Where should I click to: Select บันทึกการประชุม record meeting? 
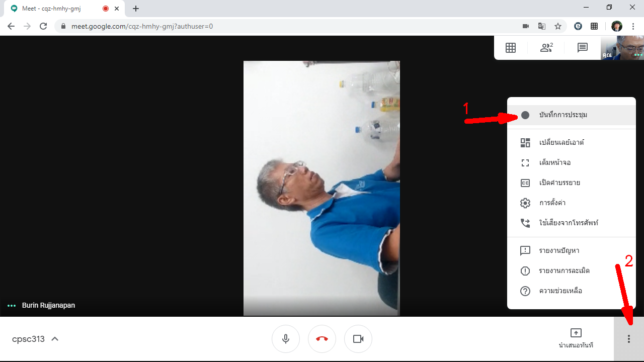point(562,115)
